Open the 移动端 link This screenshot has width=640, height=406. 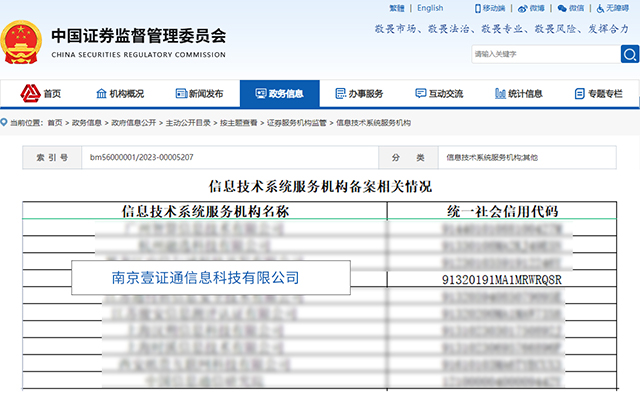tap(494, 8)
